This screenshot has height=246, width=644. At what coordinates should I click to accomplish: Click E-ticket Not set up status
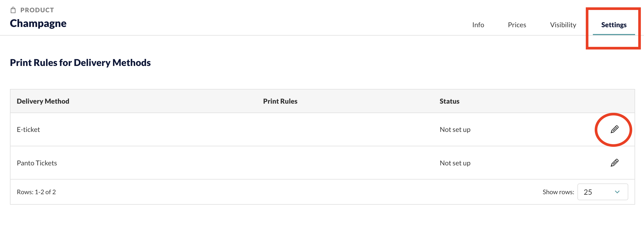tap(455, 130)
